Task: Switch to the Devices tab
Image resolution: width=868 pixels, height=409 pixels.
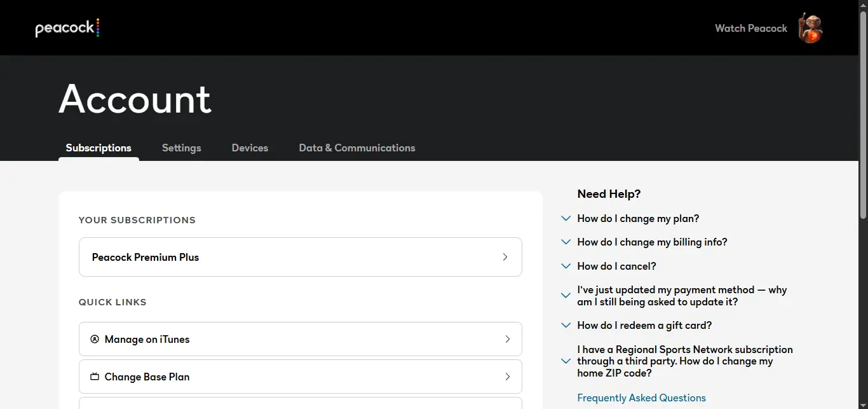Action: [x=250, y=148]
